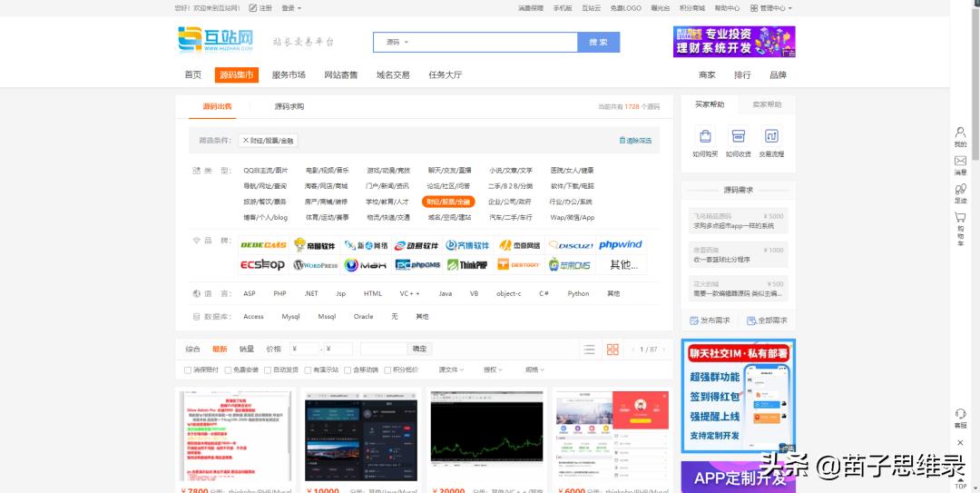
Task: Switch to the 源码求购 tab
Action: point(289,107)
